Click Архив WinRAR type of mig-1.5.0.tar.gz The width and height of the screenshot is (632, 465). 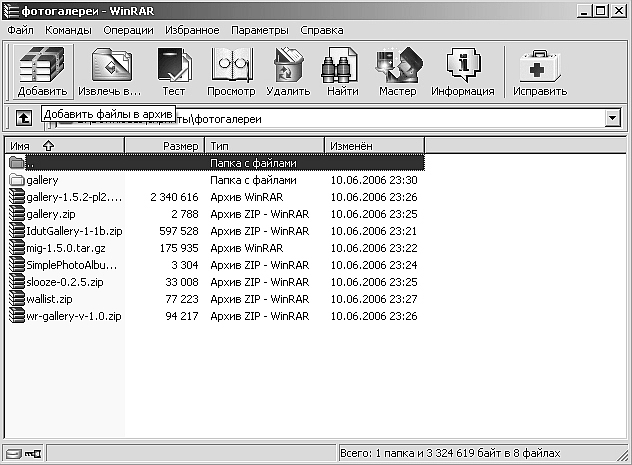pos(247,248)
